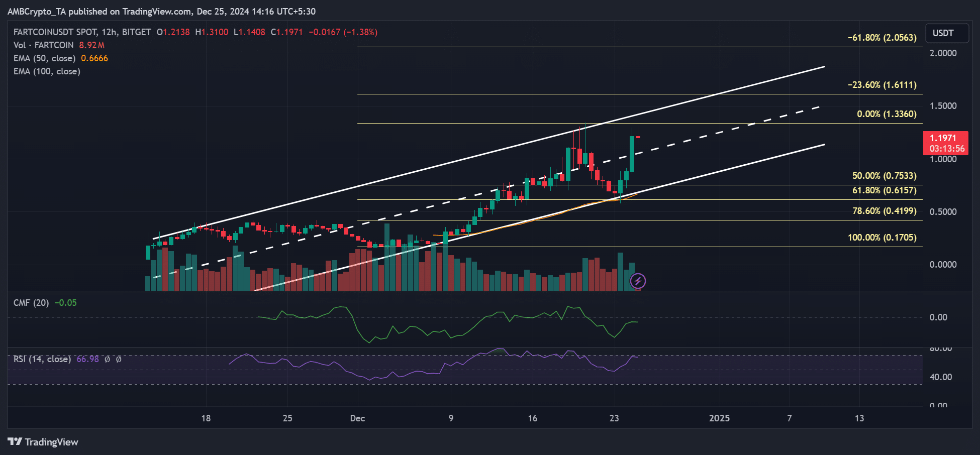Click the 9 date axis label
This screenshot has width=980, height=455.
coord(451,418)
